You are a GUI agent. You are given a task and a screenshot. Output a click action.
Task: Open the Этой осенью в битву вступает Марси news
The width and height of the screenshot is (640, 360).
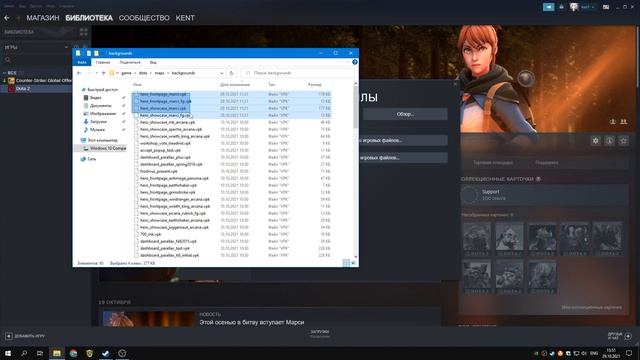(x=251, y=322)
